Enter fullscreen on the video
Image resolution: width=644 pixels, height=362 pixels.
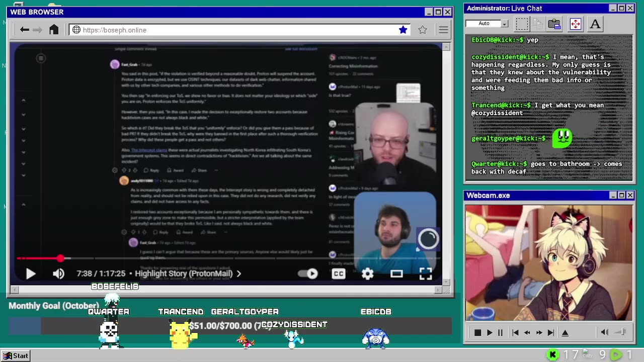[x=426, y=274]
